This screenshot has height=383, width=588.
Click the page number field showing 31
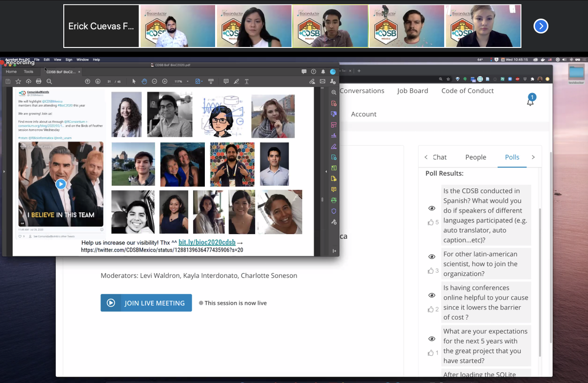(x=110, y=81)
